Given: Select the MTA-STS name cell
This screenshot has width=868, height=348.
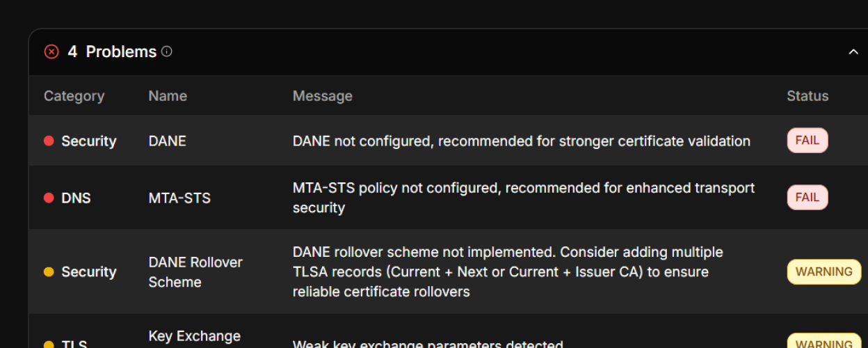Looking at the screenshot, I should click(x=179, y=198).
